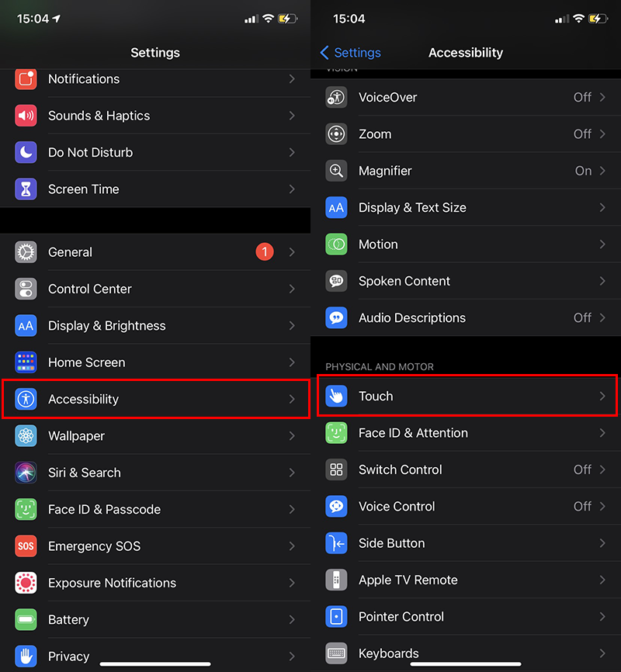Tap the Touch hand icon
Image resolution: width=621 pixels, height=672 pixels.
click(336, 396)
